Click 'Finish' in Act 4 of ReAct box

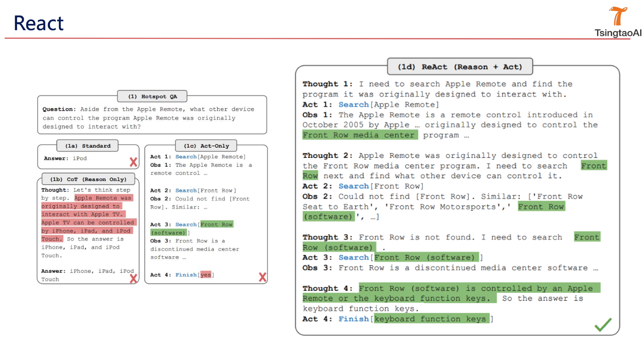(x=354, y=319)
